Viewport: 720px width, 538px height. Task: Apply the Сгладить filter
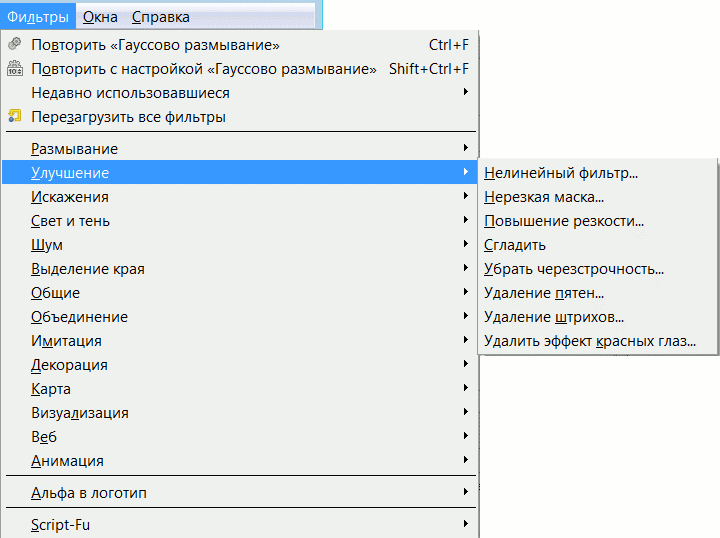(515, 245)
